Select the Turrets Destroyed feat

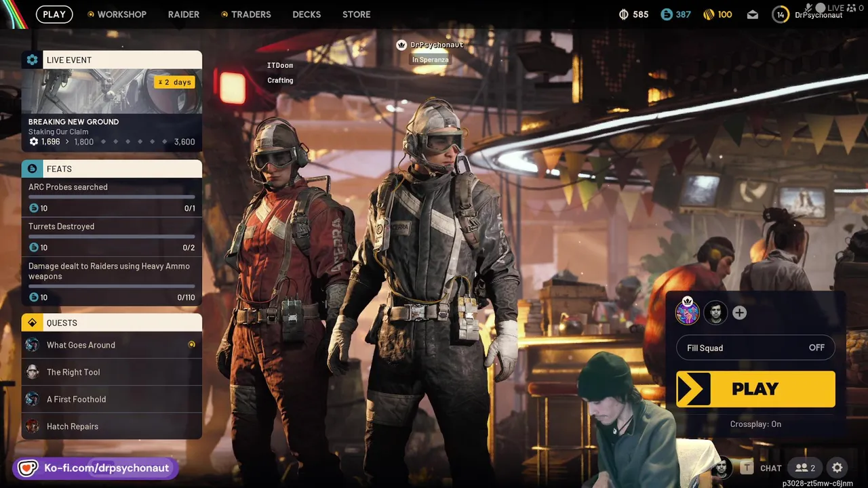[x=112, y=237]
